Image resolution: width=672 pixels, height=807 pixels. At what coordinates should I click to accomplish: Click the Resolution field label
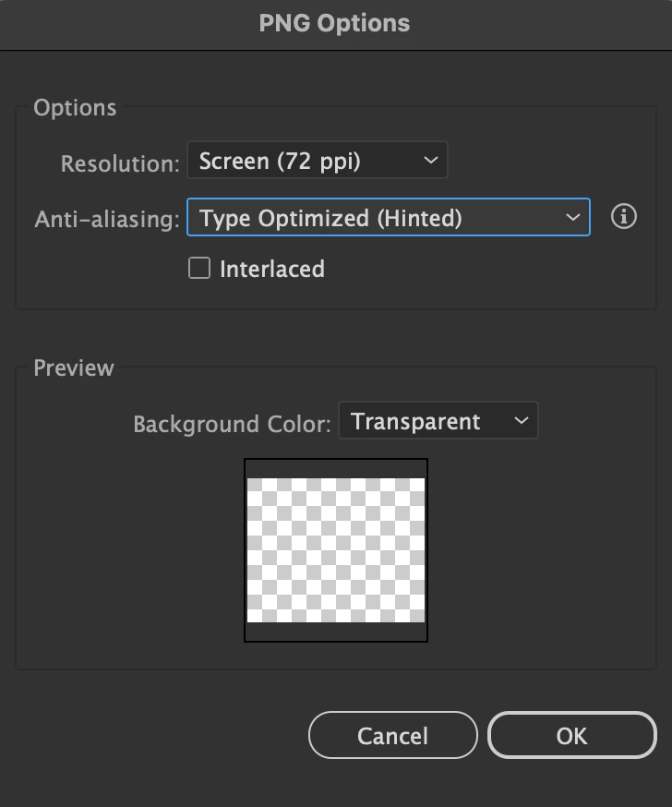pyautogui.click(x=120, y=163)
